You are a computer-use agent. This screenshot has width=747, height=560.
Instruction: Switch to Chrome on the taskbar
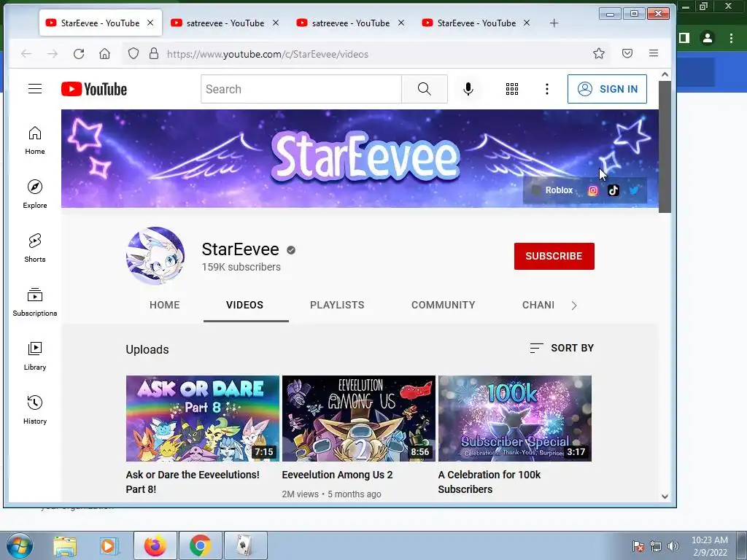click(x=200, y=545)
